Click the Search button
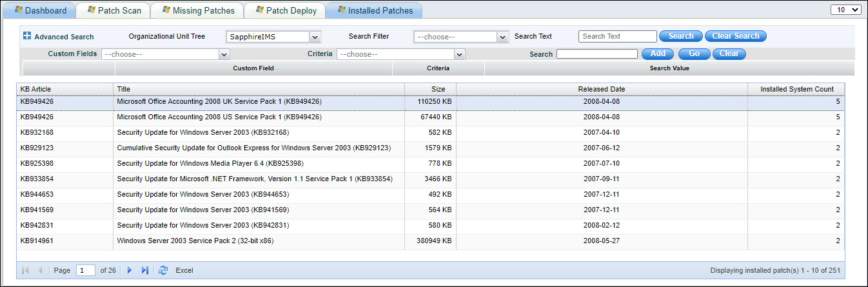This screenshot has height=287, width=868. tap(681, 36)
